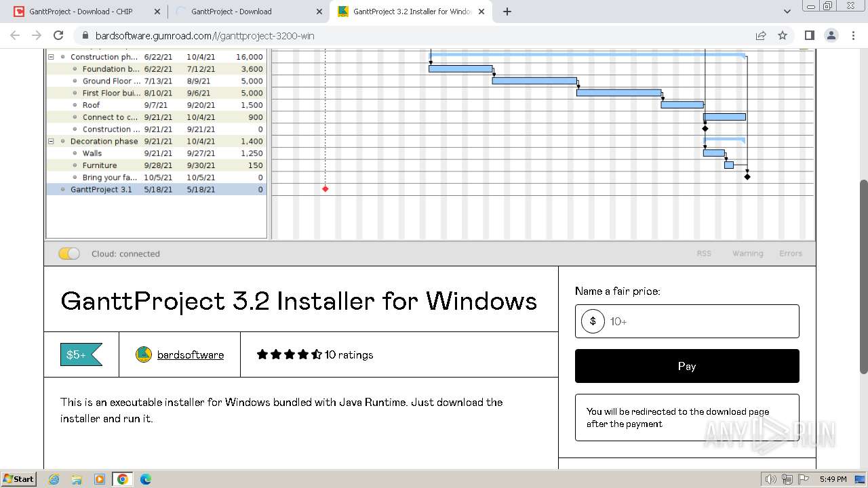Go back to the previous page
The image size is (868, 488).
point(15,35)
